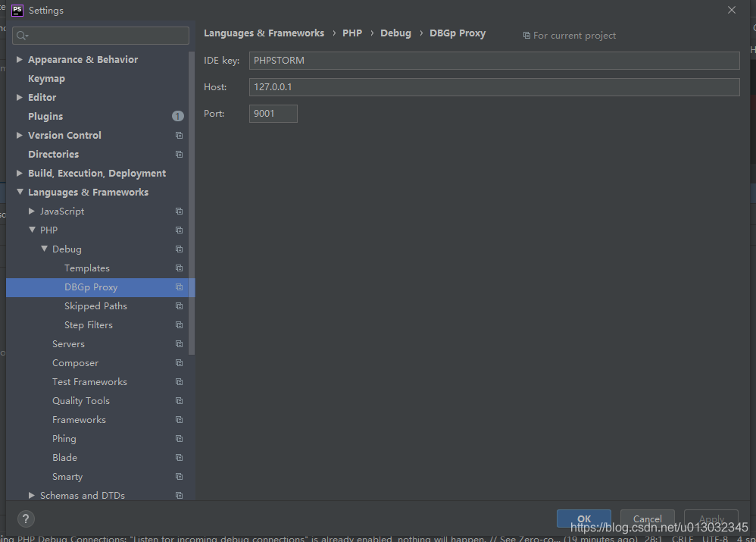Open the Plugins settings page
This screenshot has width=756, height=542.
click(45, 116)
